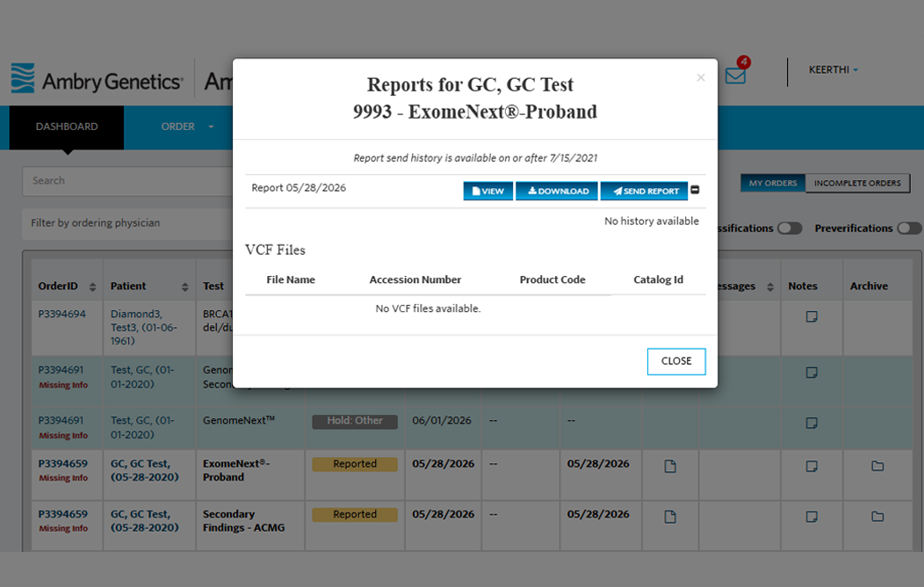Click the SEND REPORT button
Viewport: 924px width, 587px height.
644,191
